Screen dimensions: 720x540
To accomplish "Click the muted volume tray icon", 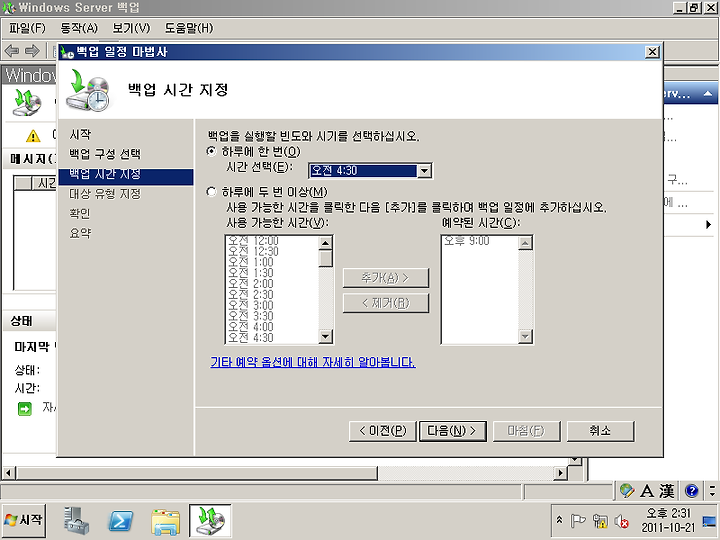I will point(621,521).
